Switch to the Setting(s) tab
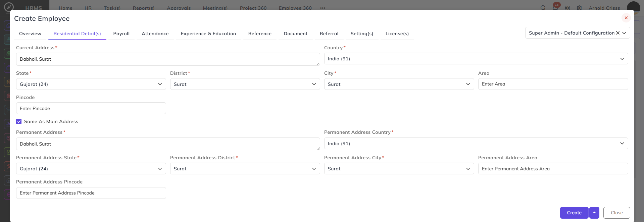The width and height of the screenshot is (644, 222). [x=362, y=34]
